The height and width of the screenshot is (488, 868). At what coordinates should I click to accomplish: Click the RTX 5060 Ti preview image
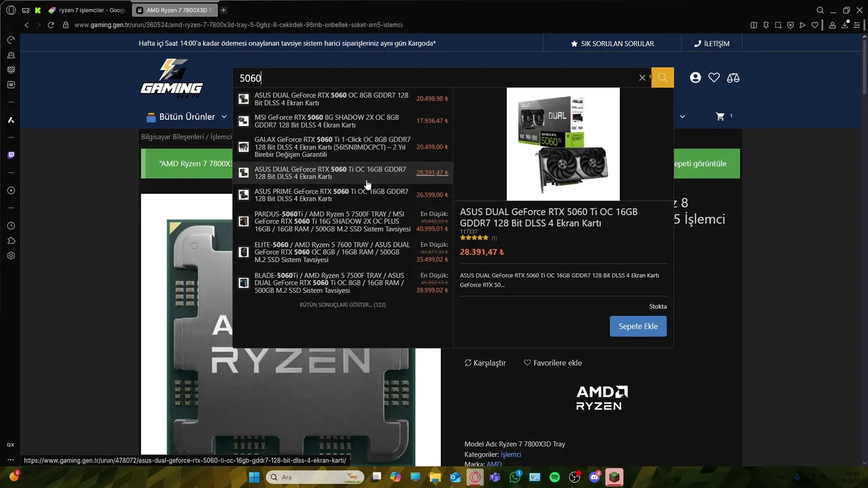[x=563, y=144]
